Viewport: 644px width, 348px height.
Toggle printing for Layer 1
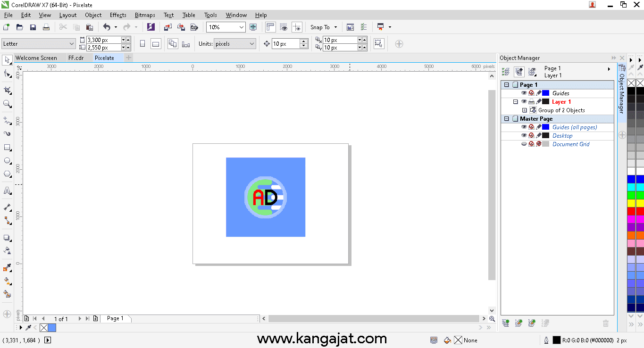coord(531,102)
